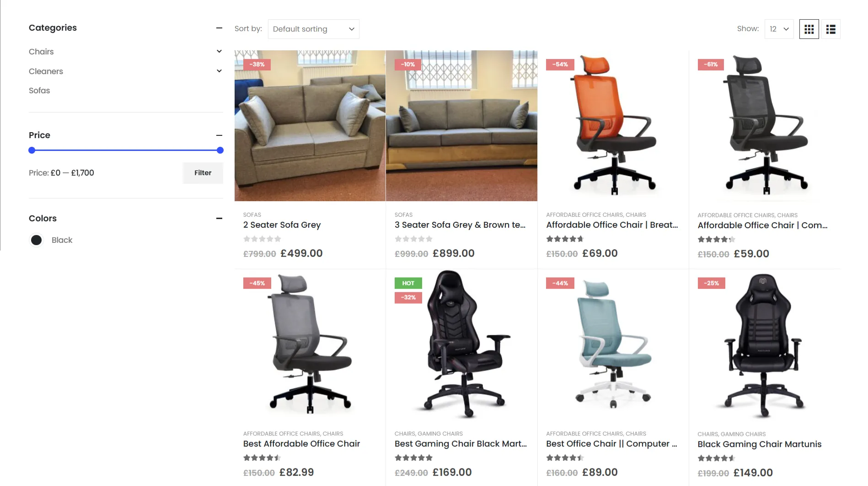The width and height of the screenshot is (868, 486).
Task: Open 2 Seater Sofa Grey product title
Action: click(282, 225)
